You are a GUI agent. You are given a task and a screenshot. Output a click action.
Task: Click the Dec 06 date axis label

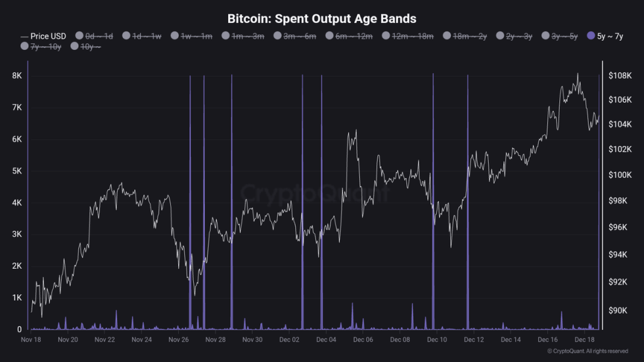click(363, 340)
